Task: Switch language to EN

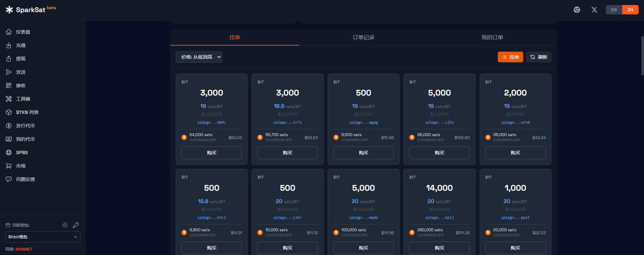Action: (x=613, y=10)
